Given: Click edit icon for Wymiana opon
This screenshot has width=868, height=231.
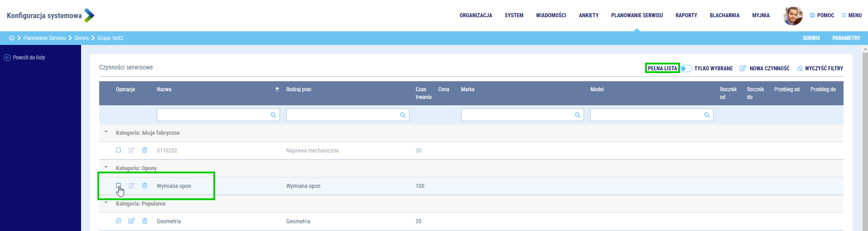Looking at the screenshot, I should pyautogui.click(x=131, y=186).
